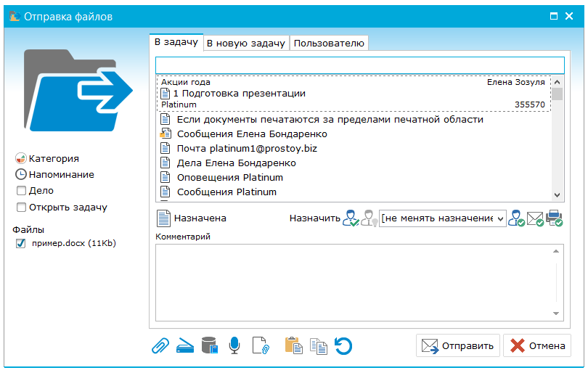Select task '1 Подготовка презентации'
The image size is (588, 373).
pyautogui.click(x=354, y=94)
